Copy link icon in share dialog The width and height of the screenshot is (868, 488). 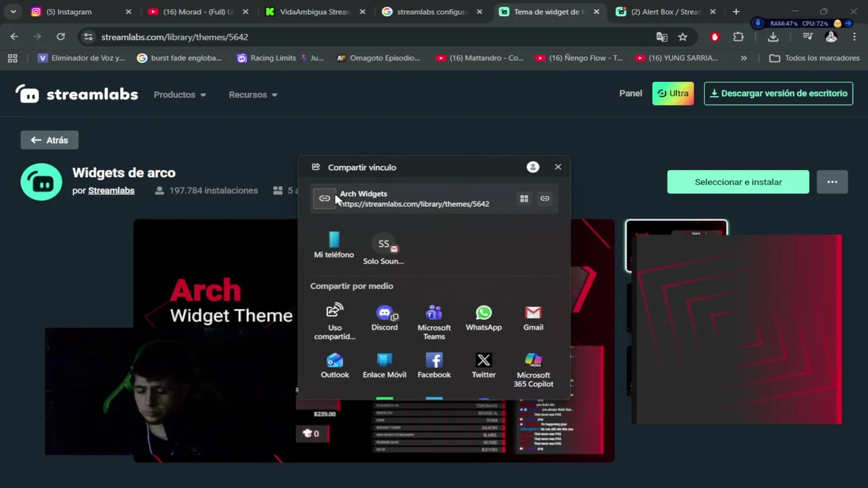[545, 199]
